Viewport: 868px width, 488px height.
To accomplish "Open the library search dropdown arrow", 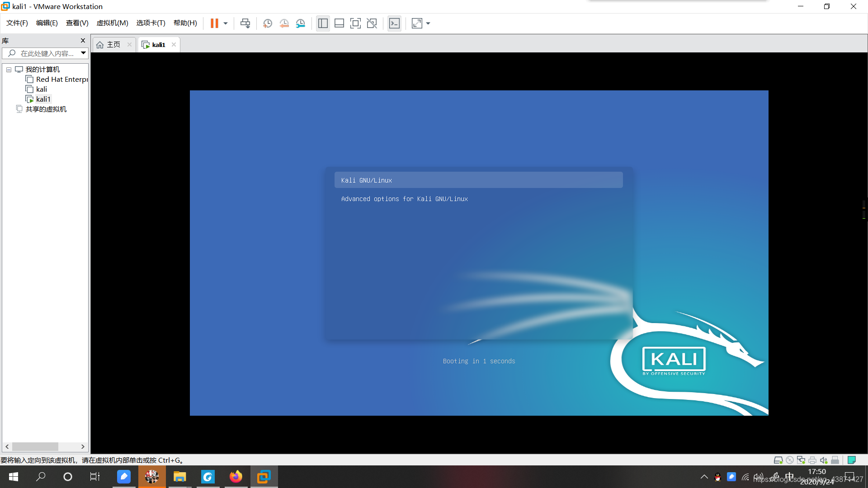I will coord(84,53).
